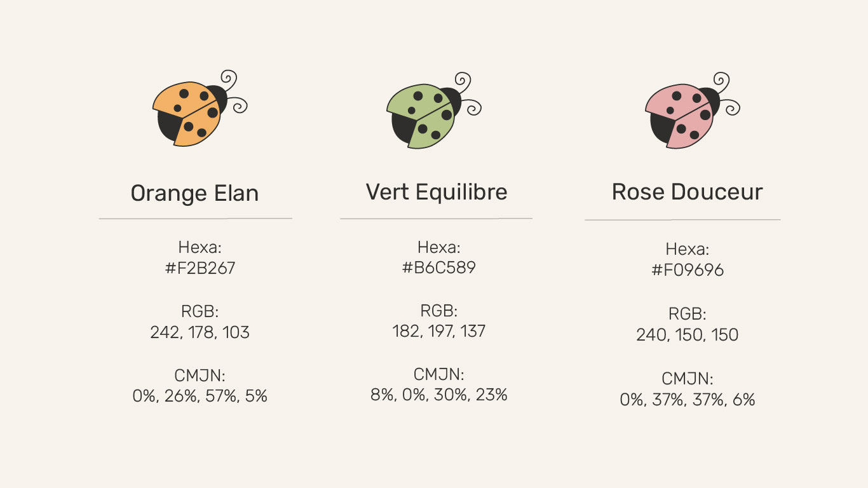Click the divider line under Vert Equilibre
The width and height of the screenshot is (868, 488).
click(436, 219)
